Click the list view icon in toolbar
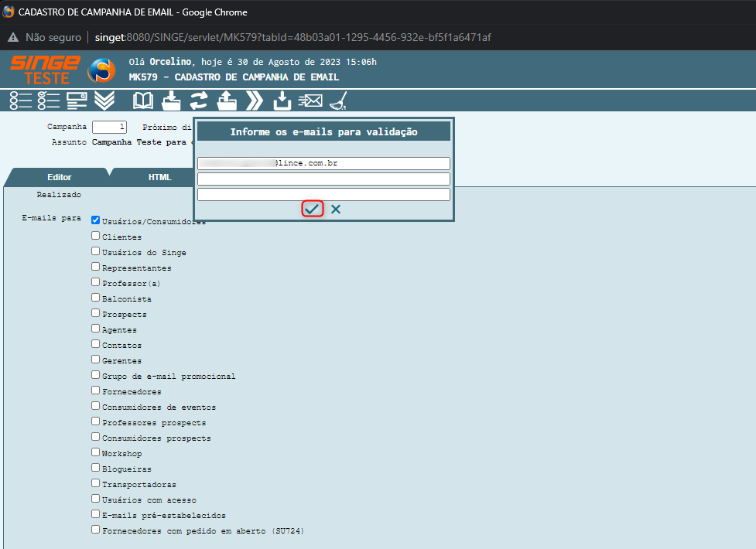This screenshot has width=756, height=549. (21, 100)
